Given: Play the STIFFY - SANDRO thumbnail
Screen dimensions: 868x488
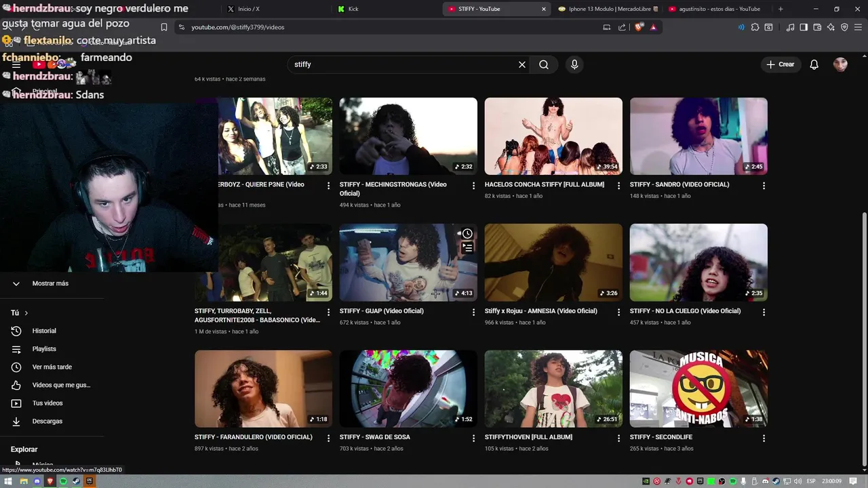Looking at the screenshot, I should coord(698,136).
